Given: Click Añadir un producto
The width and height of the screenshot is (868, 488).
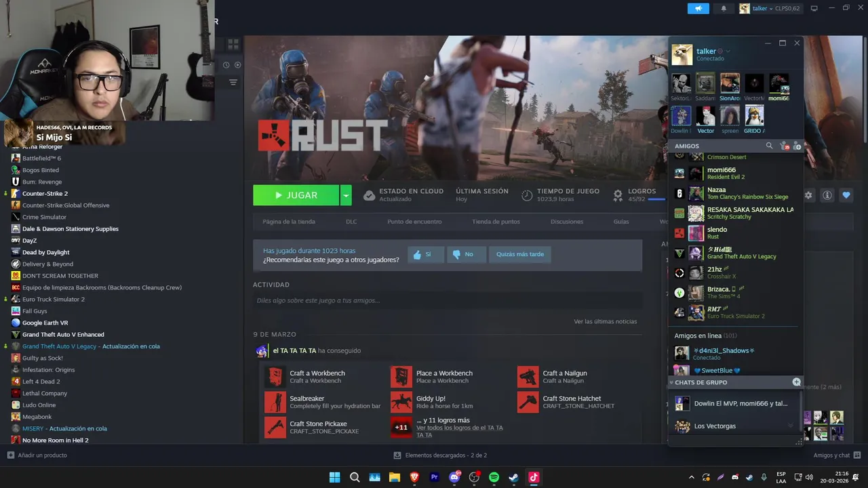Looking at the screenshot, I should (37, 455).
